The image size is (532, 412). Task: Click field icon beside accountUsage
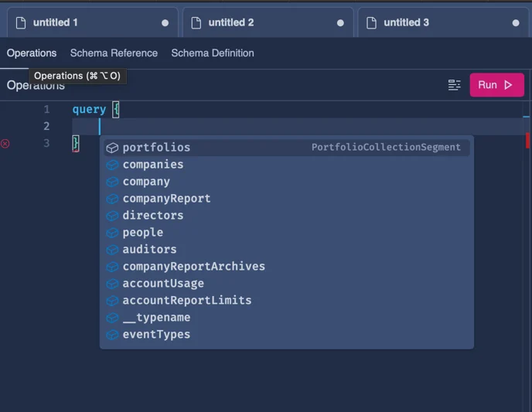click(x=112, y=284)
